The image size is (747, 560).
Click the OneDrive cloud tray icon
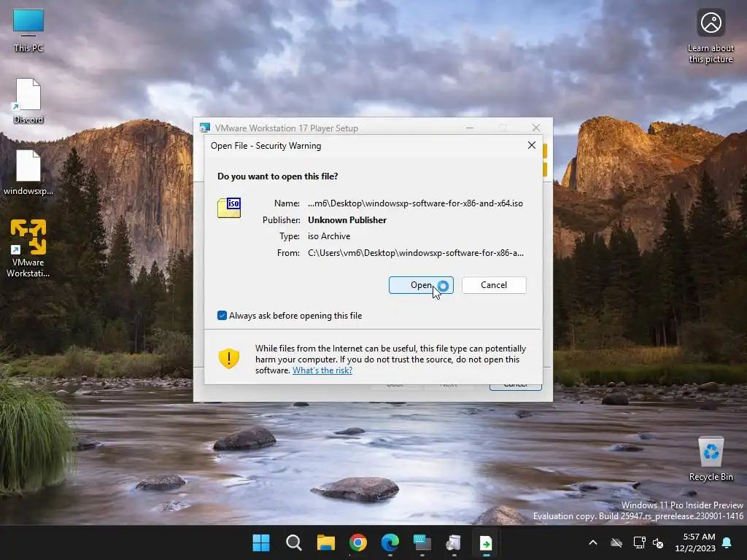pos(616,542)
